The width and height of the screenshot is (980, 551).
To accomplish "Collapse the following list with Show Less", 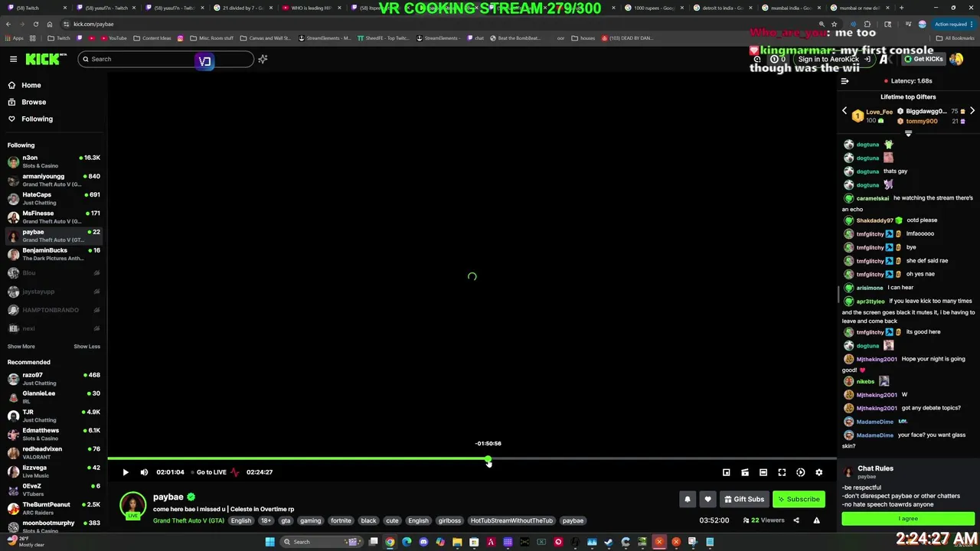I will point(87,347).
